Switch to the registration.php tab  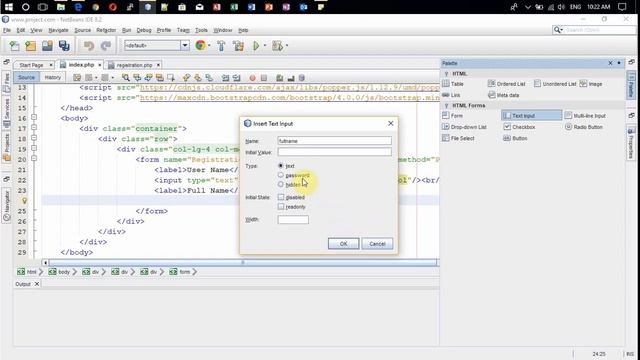point(134,65)
